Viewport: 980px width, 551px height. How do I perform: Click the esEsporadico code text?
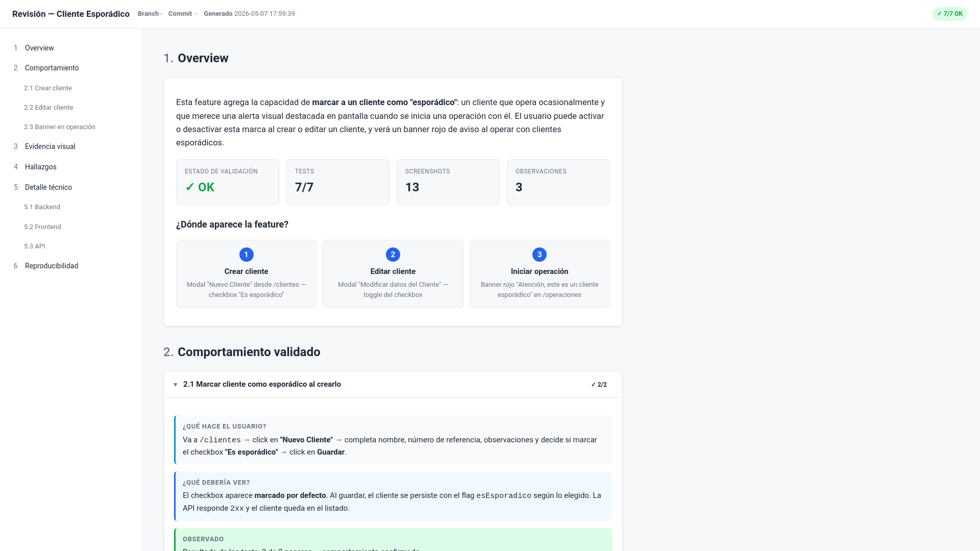pyautogui.click(x=504, y=495)
